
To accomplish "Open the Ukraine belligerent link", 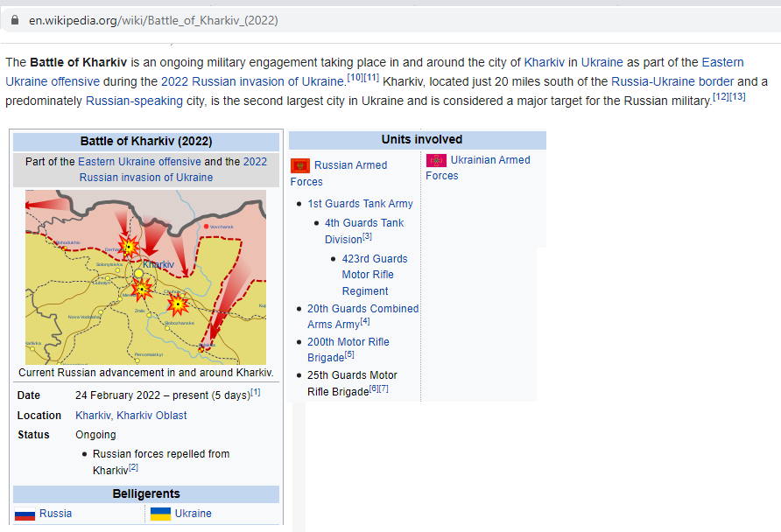I will click(x=193, y=514).
